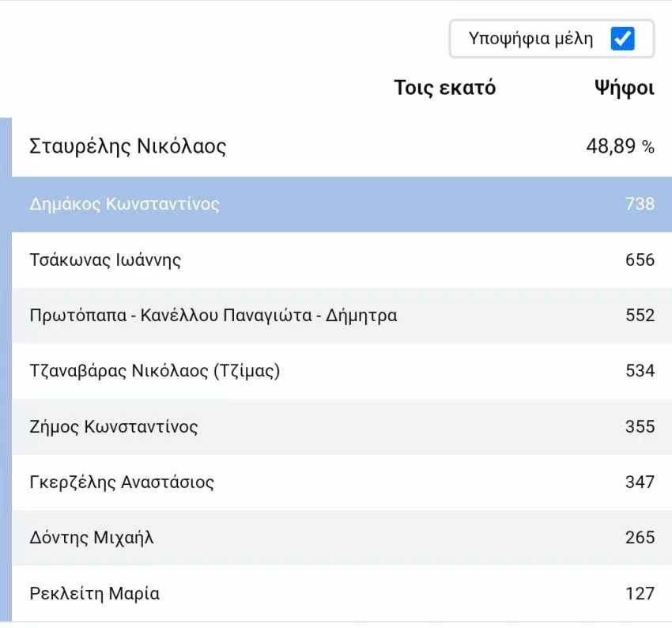The height and width of the screenshot is (628, 672).
Task: Select Δόντης Μιχαήλ row
Action: coord(342,538)
